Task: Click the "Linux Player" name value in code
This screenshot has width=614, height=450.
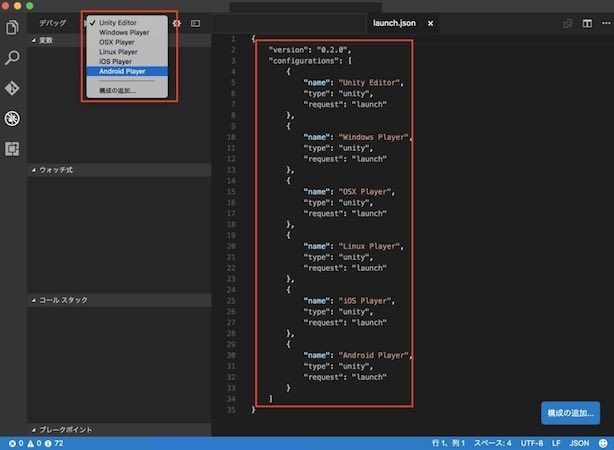Action: (x=369, y=246)
